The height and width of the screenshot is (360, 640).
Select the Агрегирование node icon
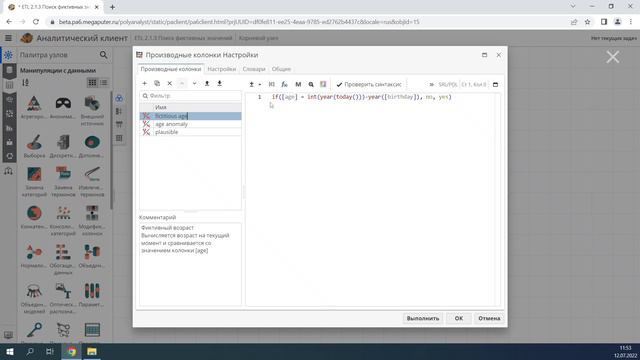34,103
